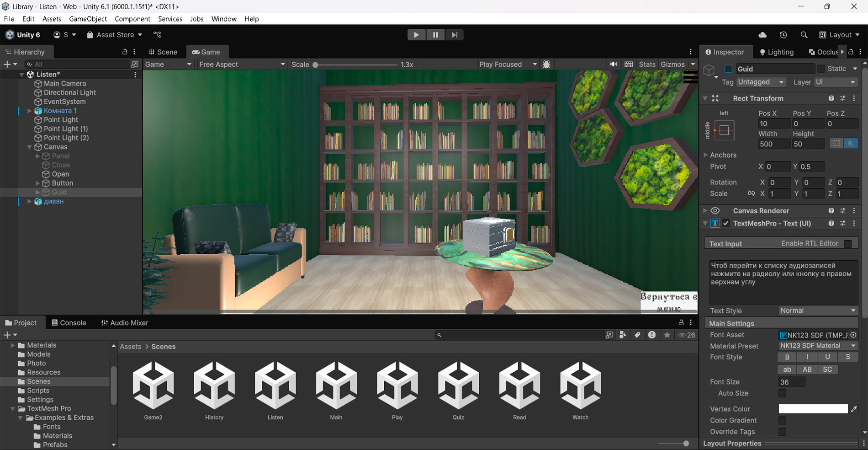Click the white Vertex Color swatch

813,409
